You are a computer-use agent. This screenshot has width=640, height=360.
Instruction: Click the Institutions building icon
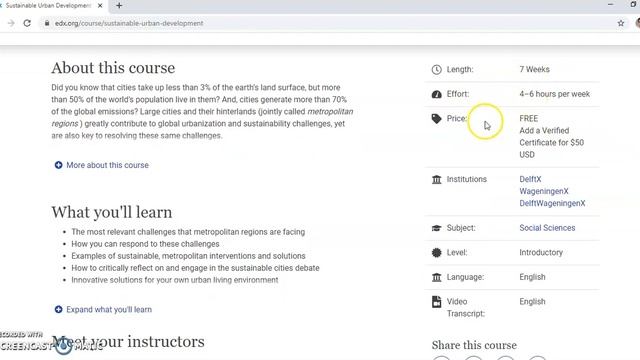[436, 179]
